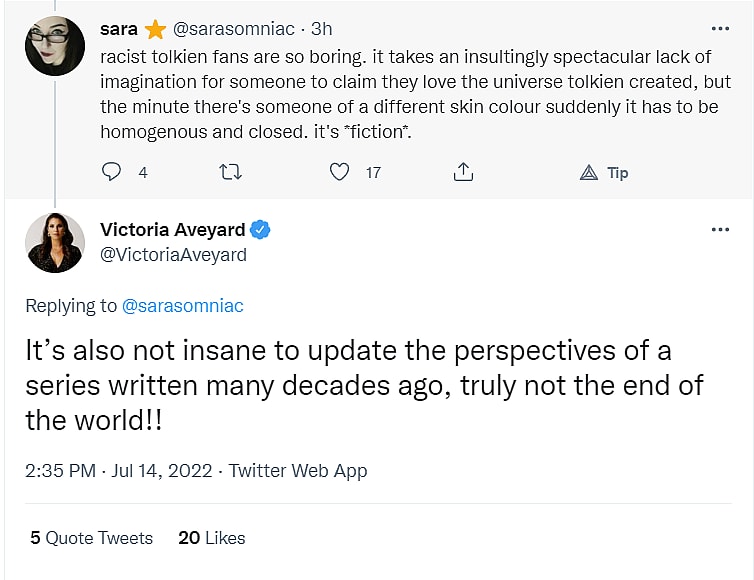Click the share icon on sara's tweet

tap(463, 172)
